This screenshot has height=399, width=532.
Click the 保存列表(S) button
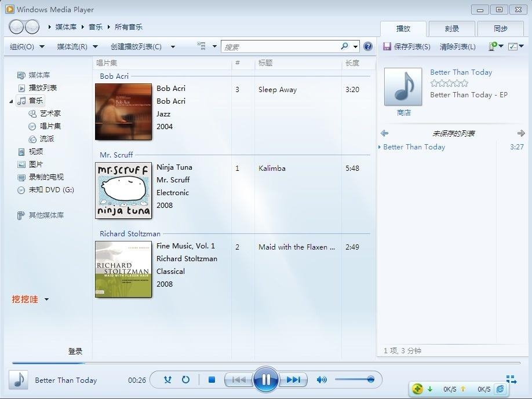(406, 47)
